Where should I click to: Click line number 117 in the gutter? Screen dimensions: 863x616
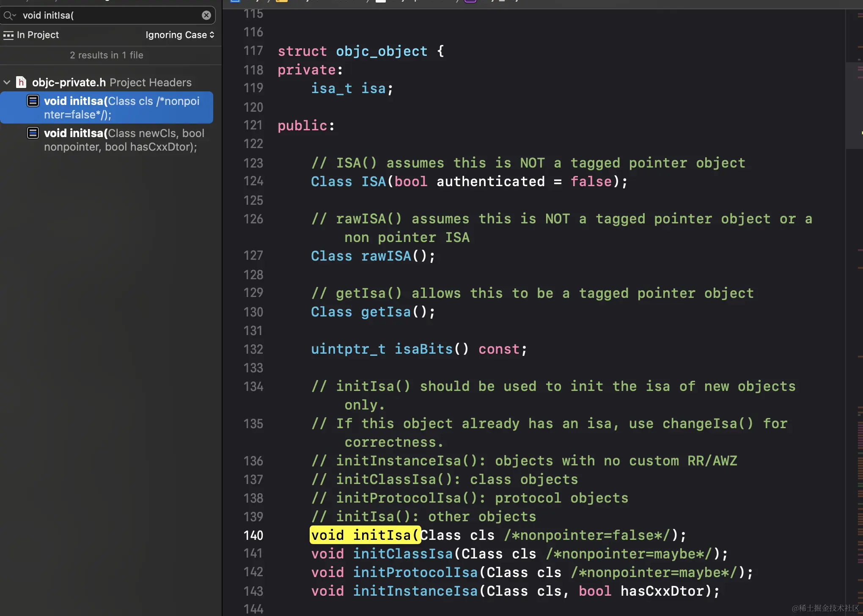click(x=253, y=51)
